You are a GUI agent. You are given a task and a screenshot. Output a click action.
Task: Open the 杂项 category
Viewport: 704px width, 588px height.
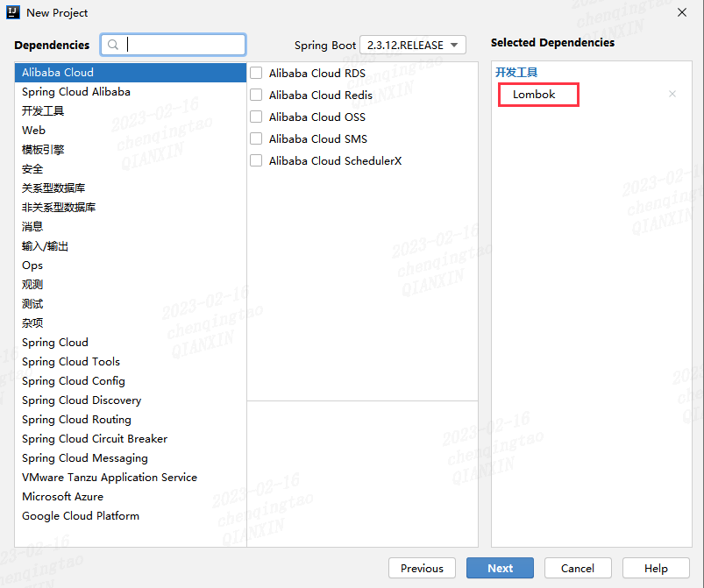click(131, 323)
